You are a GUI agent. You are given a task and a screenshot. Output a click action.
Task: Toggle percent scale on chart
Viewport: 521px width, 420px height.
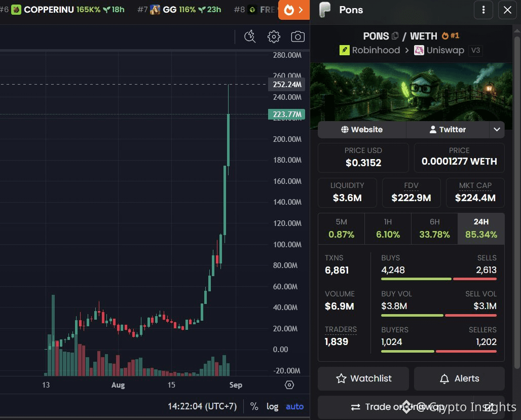pyautogui.click(x=254, y=406)
